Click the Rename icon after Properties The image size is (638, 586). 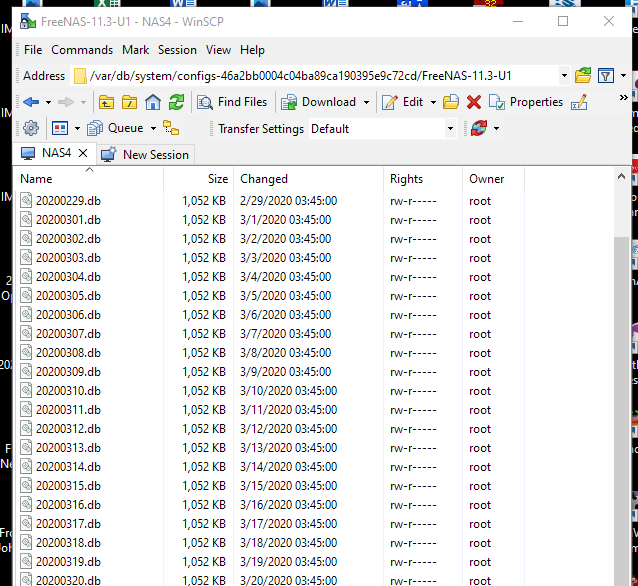click(579, 102)
